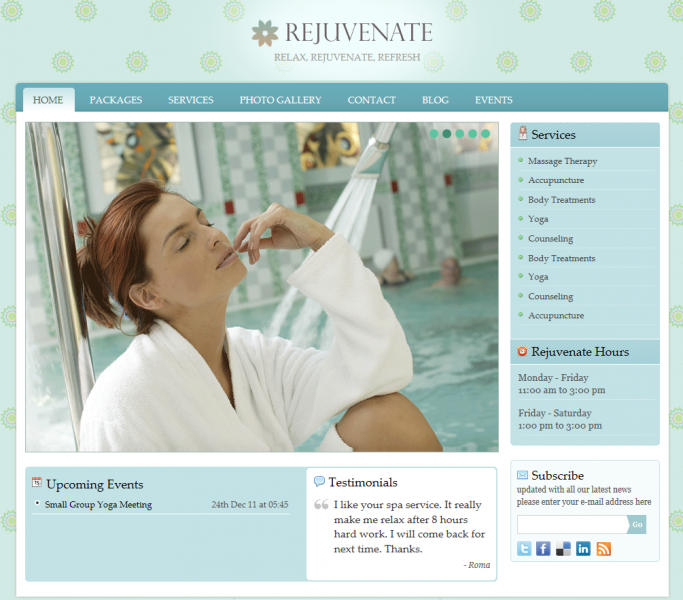Click the Testimonials heading

point(363,482)
